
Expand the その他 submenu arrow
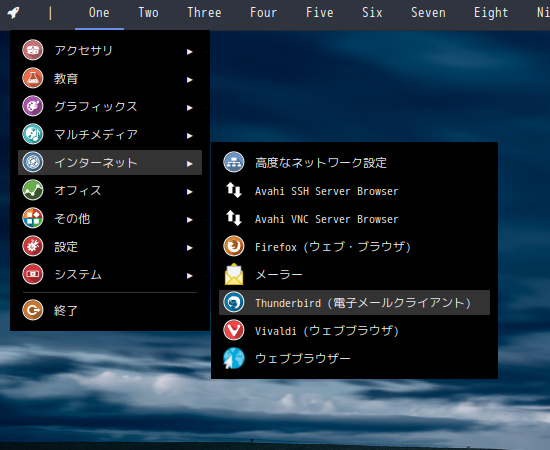click(190, 220)
